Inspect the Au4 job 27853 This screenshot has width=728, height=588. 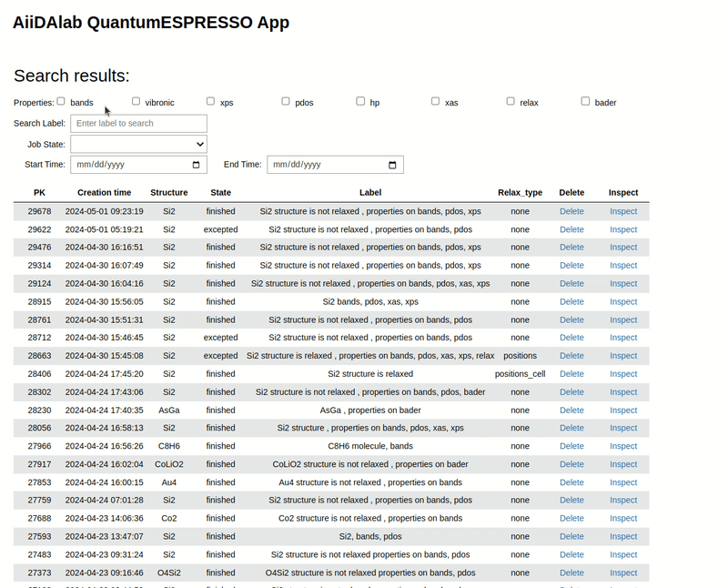click(x=623, y=482)
